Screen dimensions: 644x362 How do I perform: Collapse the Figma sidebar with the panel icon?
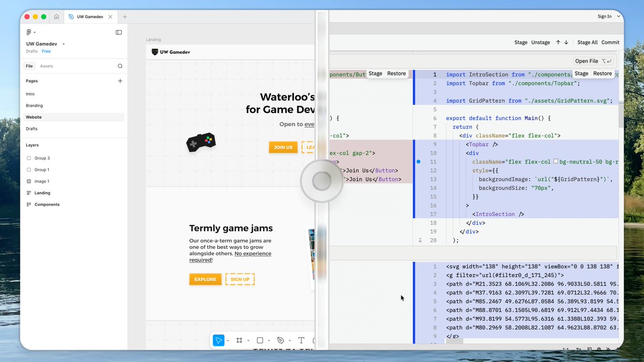click(x=119, y=32)
